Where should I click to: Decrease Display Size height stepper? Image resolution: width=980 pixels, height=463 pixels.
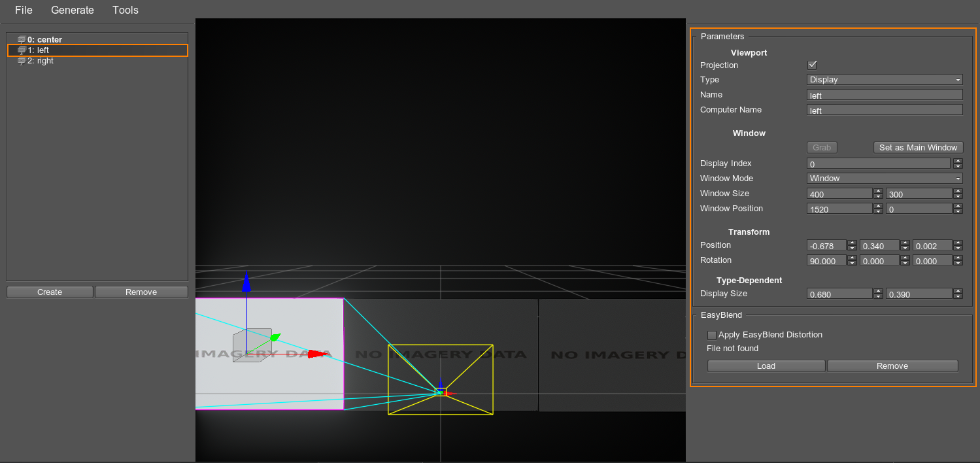pos(958,296)
